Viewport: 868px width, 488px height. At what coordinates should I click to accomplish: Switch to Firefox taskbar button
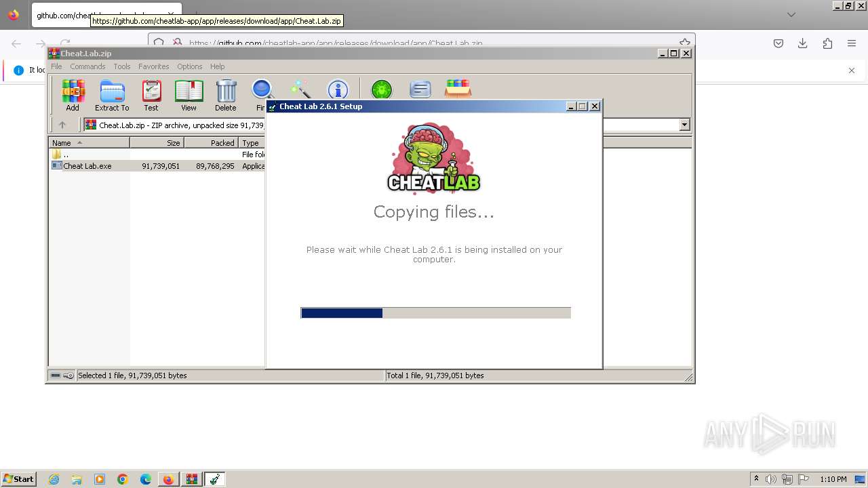pos(168,479)
